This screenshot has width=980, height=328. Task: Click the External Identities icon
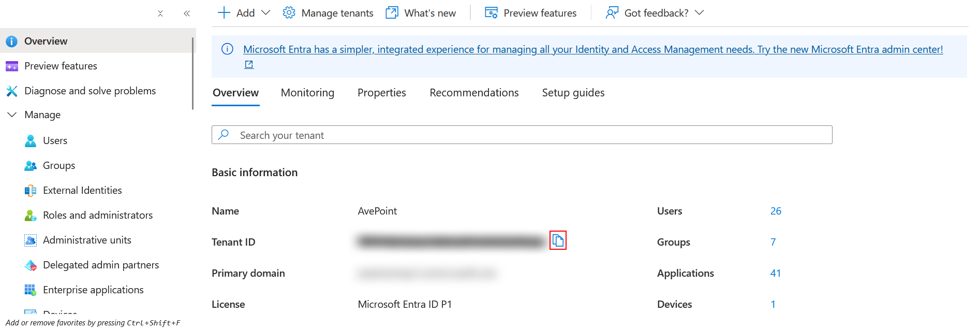(x=31, y=191)
